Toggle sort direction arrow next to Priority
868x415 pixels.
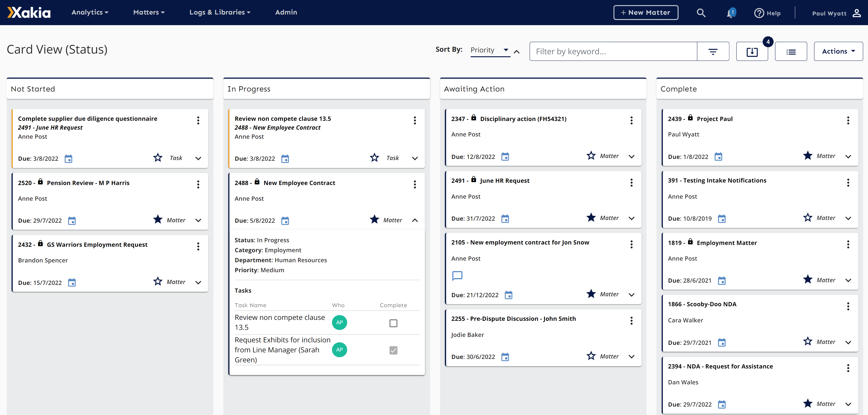[x=517, y=52]
